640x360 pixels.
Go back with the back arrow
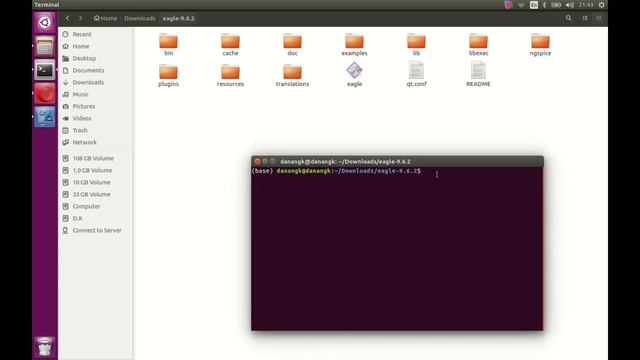point(67,18)
